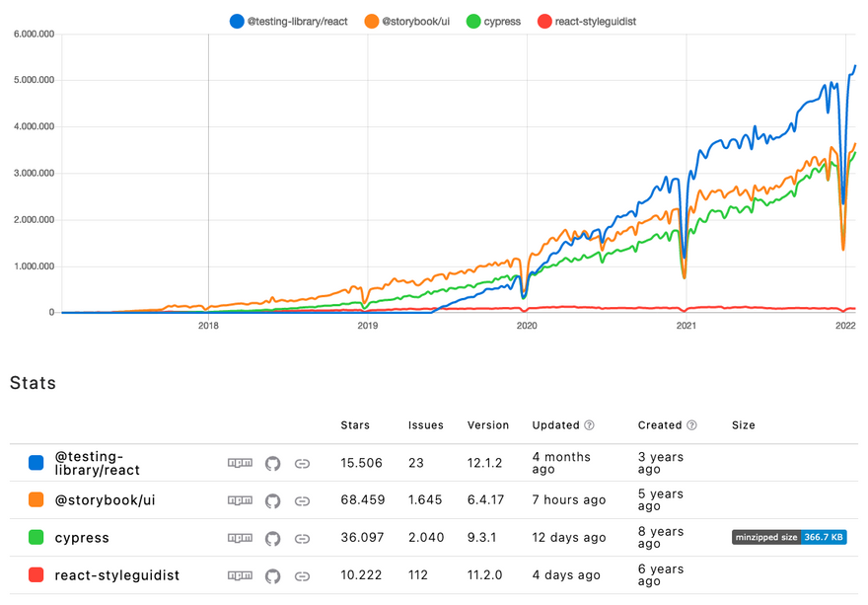Click the Stars column header

(354, 425)
